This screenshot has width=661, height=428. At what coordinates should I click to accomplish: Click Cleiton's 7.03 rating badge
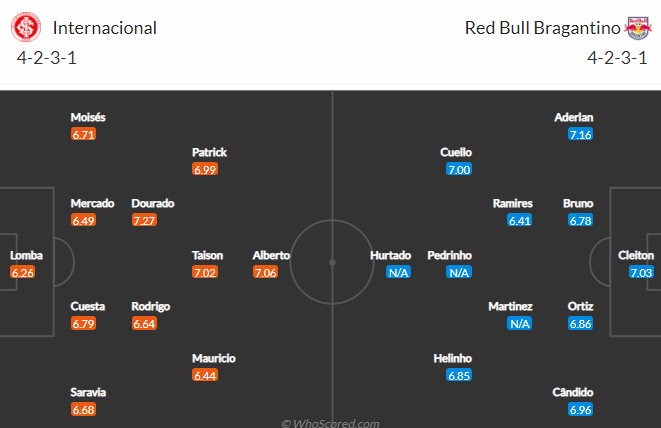click(641, 272)
